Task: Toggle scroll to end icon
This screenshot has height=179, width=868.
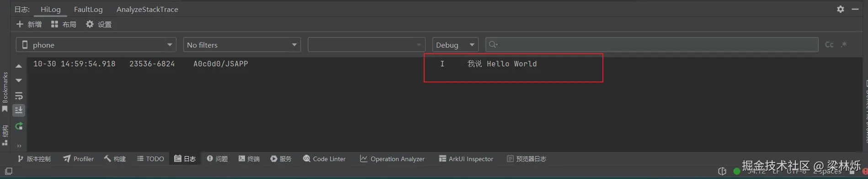Action: pyautogui.click(x=19, y=110)
